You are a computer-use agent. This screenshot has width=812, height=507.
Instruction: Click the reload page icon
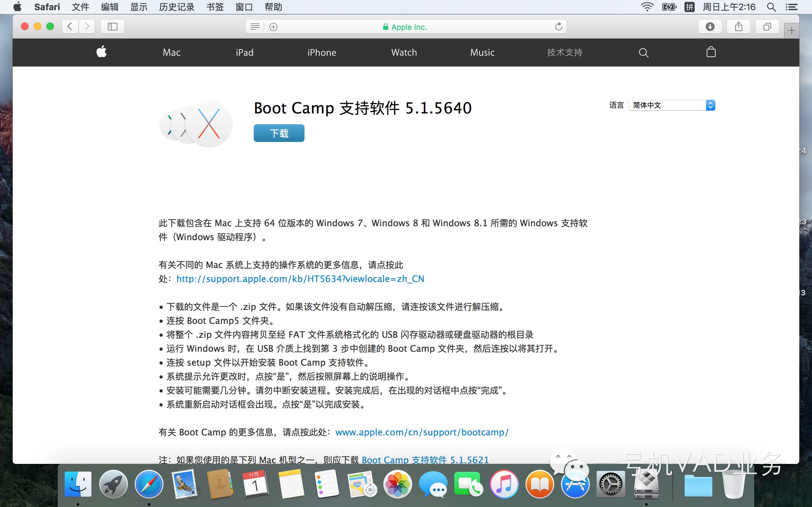(558, 27)
